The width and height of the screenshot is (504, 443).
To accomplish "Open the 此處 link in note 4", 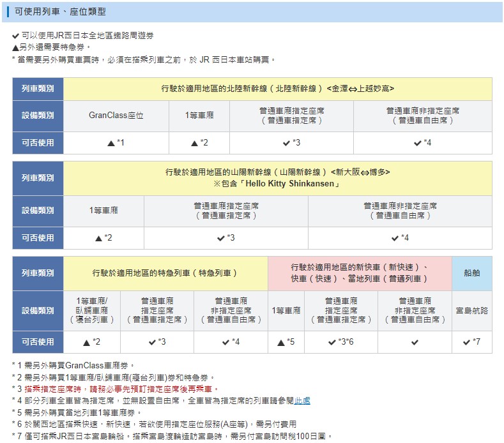I will (x=302, y=400).
